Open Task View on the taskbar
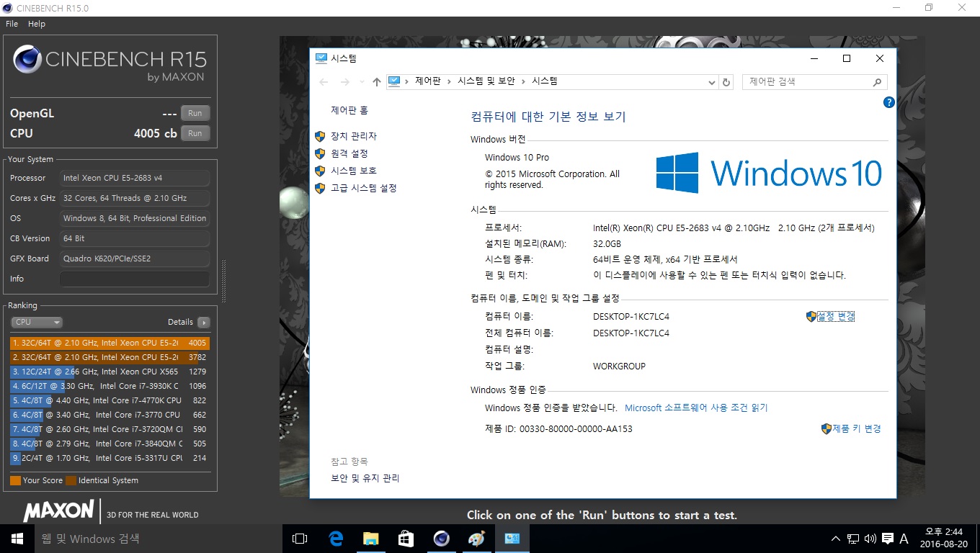This screenshot has height=553, width=980. [x=300, y=539]
